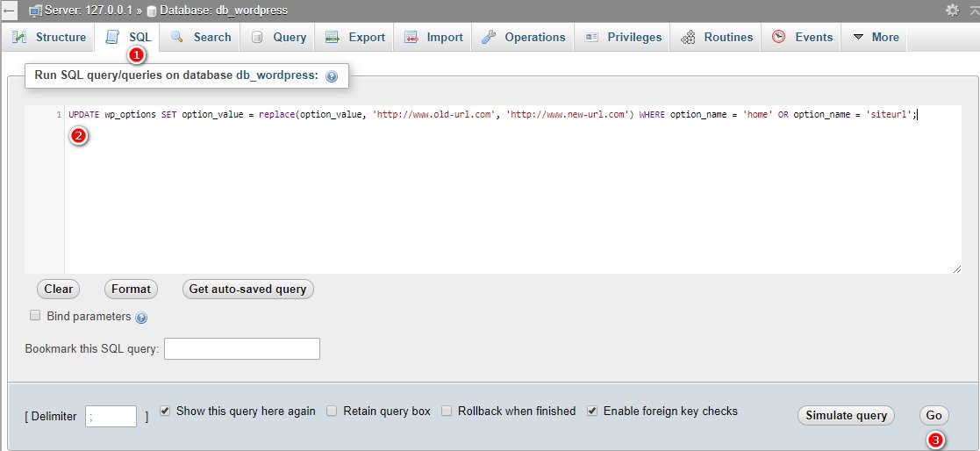Screen dimensions: 980x451
Task: Click the back arrow in the breadcrumb bar
Action: point(10,10)
